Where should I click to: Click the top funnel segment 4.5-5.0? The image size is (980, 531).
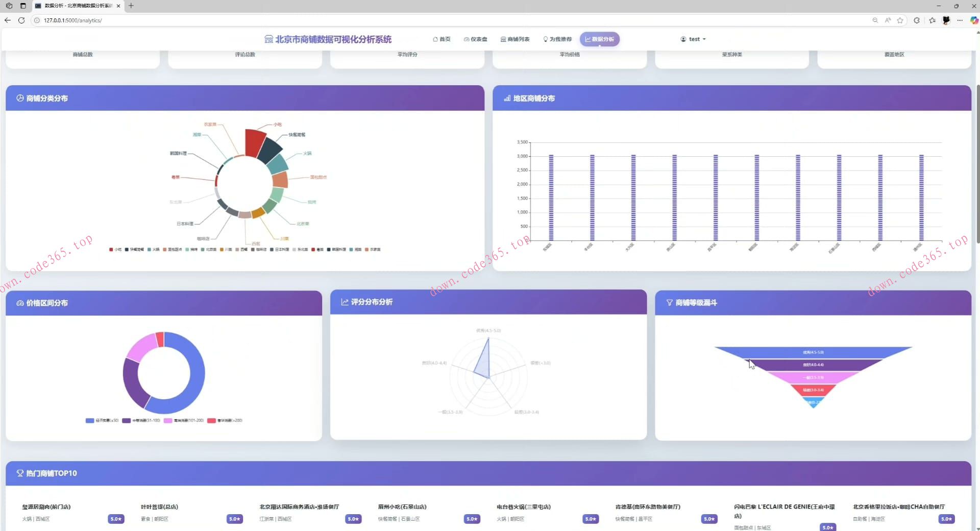(813, 352)
